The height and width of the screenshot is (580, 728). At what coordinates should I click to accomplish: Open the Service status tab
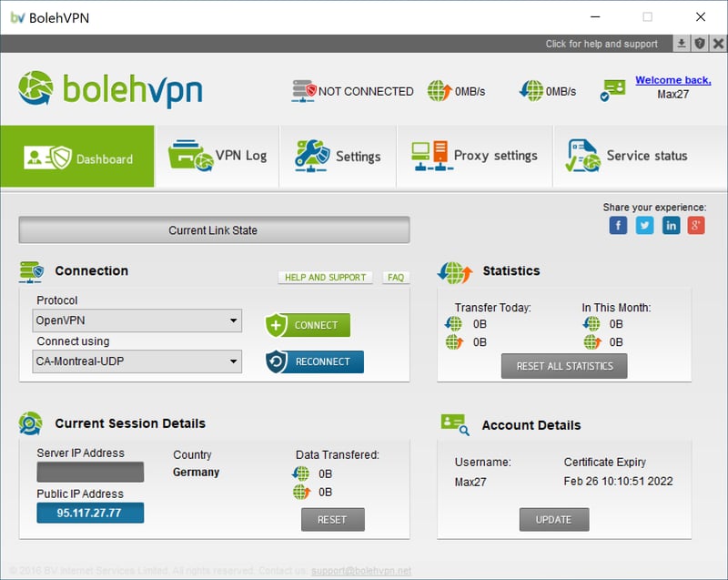(640, 157)
